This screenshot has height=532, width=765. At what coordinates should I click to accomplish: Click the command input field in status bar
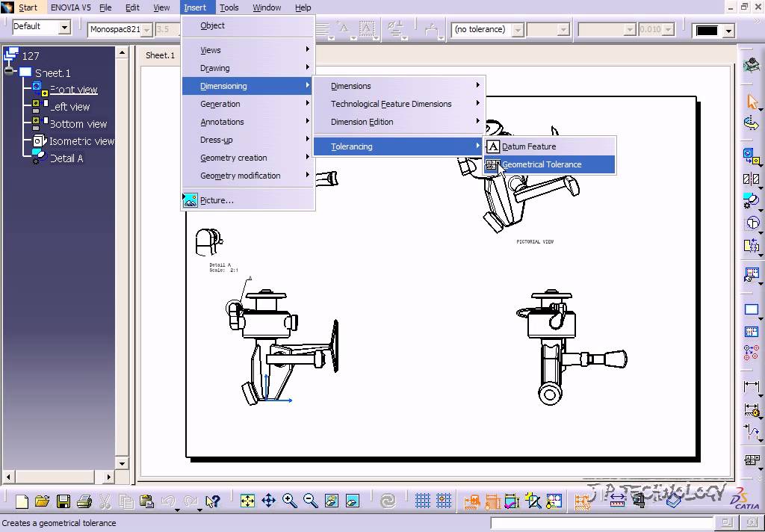(x=604, y=523)
